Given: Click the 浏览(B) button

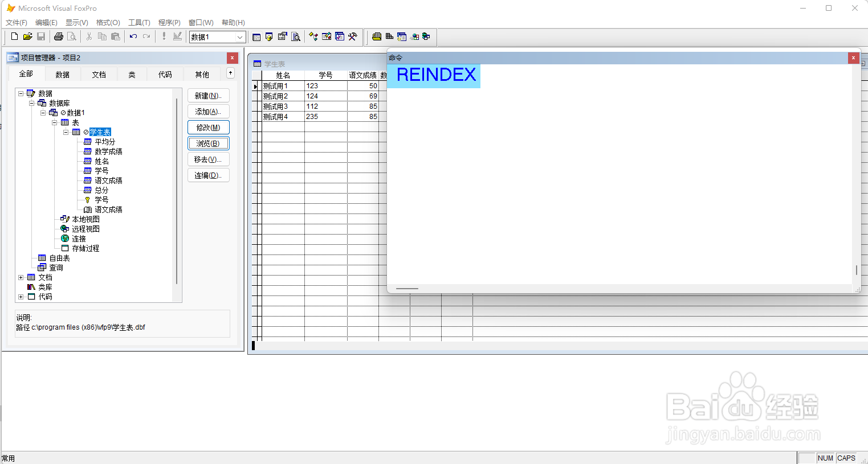Looking at the screenshot, I should [209, 143].
